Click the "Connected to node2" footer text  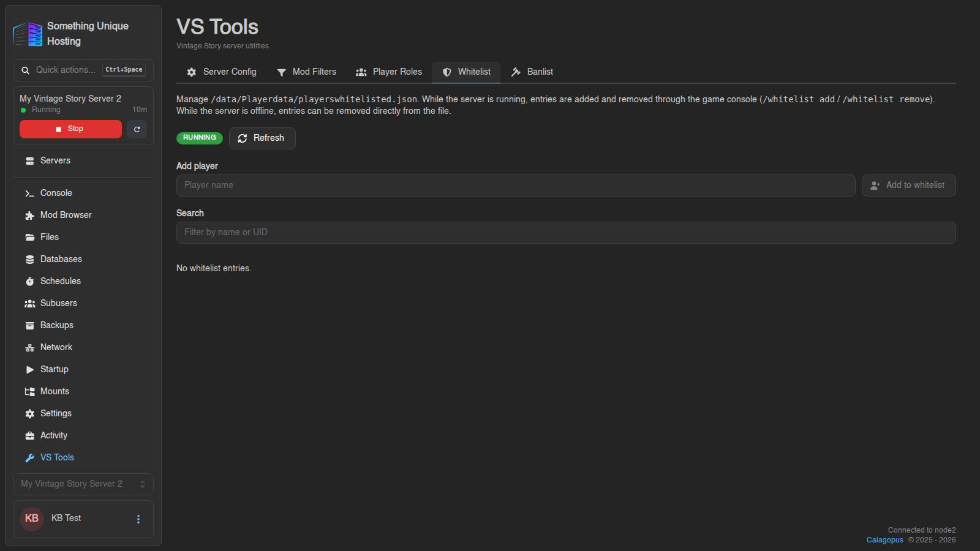tap(922, 530)
